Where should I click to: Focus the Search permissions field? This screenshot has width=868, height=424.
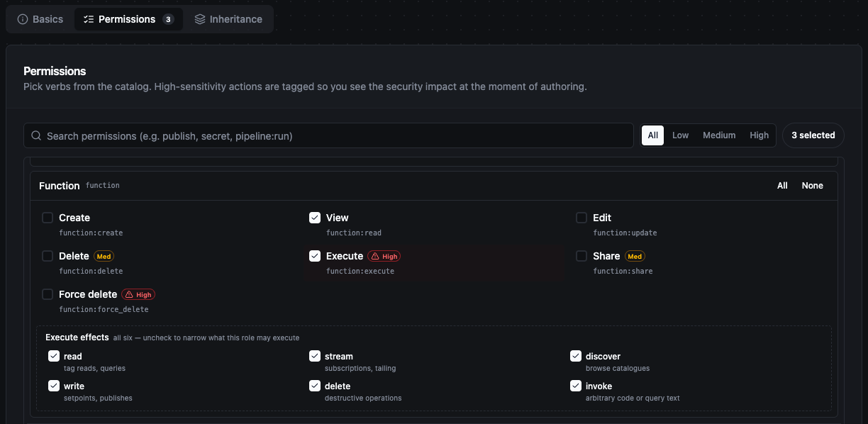328,135
